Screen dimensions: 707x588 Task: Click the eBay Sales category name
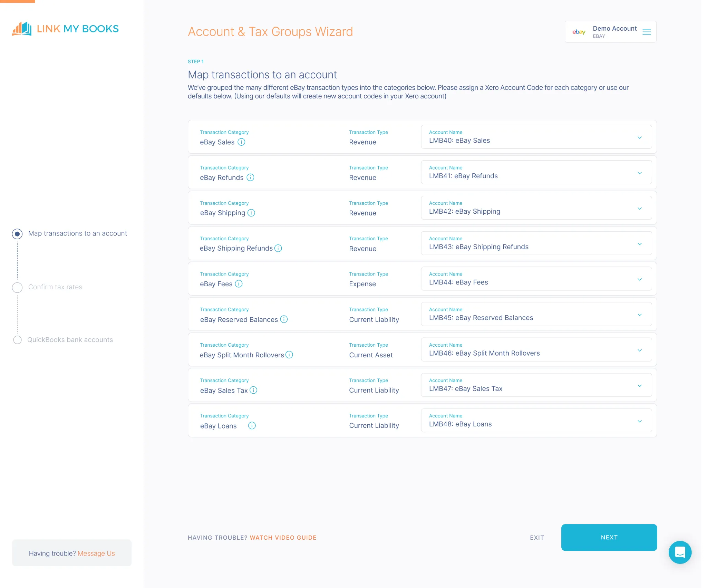217,142
